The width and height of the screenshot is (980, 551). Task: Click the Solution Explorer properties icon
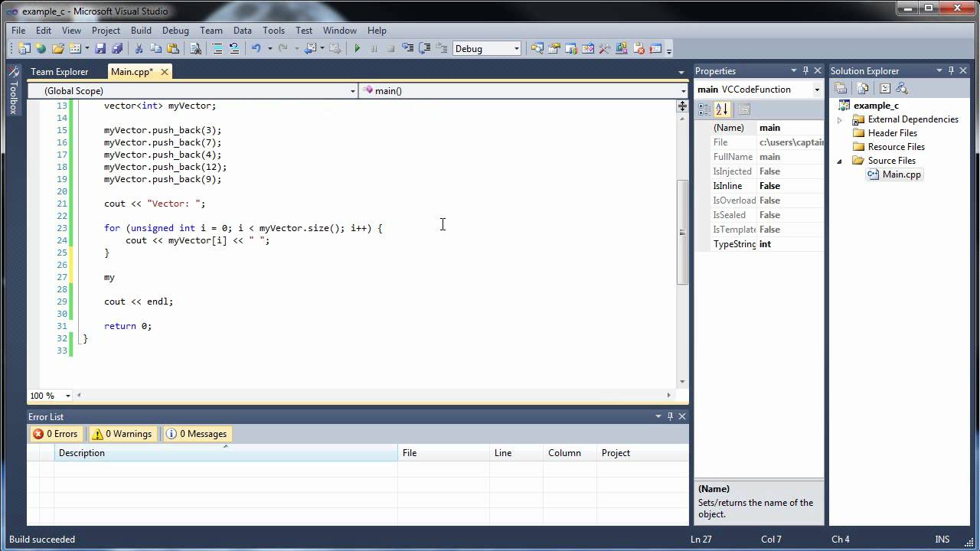[x=841, y=89]
